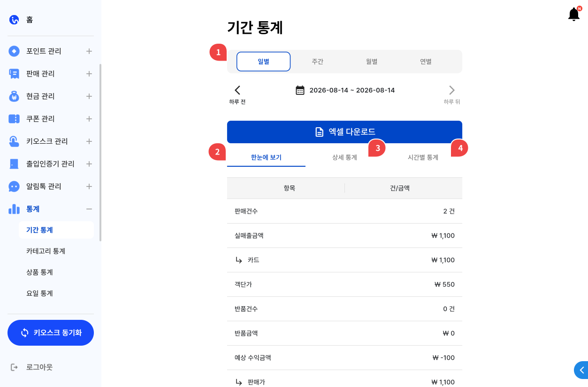This screenshot has height=387, width=588.
Task: Click the 반품건수 row label
Action: pyautogui.click(x=246, y=309)
